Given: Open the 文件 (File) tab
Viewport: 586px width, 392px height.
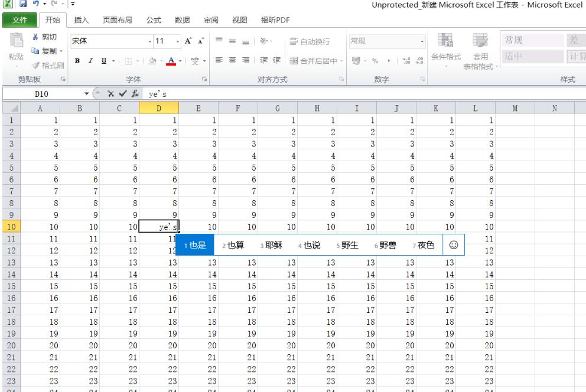Looking at the screenshot, I should tap(20, 20).
